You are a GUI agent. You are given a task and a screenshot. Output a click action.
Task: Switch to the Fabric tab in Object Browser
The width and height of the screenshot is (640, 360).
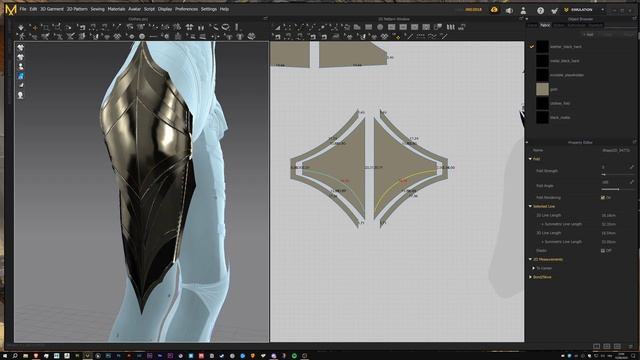545,25
